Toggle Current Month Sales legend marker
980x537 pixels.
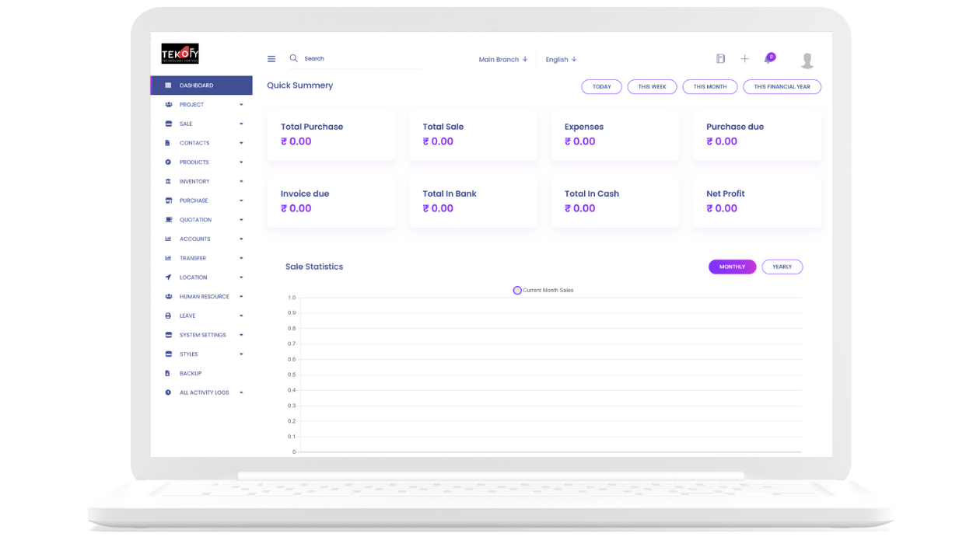click(517, 291)
